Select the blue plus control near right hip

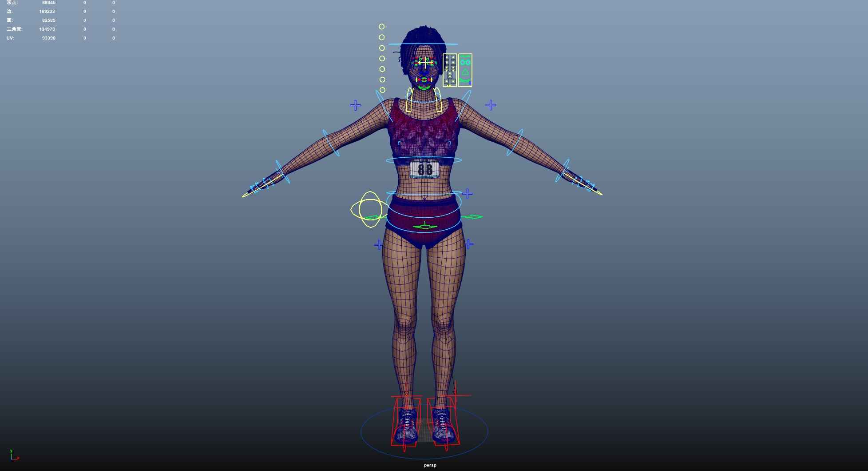[469, 244]
